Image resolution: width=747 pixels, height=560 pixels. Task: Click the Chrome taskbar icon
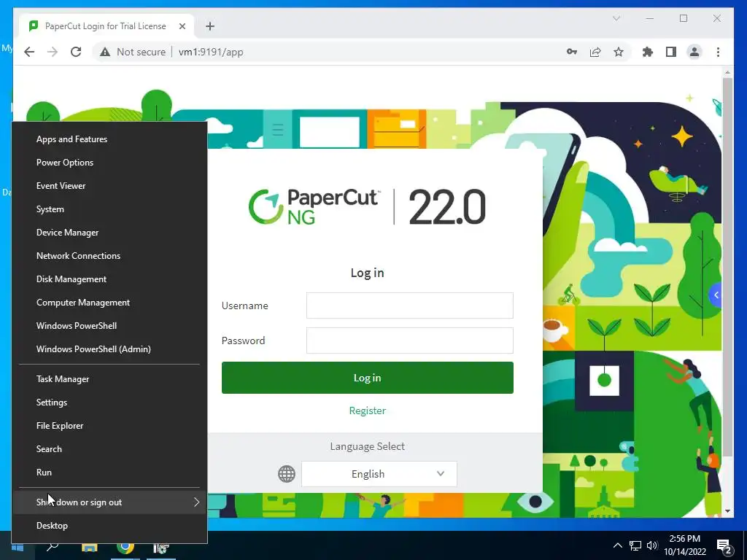point(125,547)
